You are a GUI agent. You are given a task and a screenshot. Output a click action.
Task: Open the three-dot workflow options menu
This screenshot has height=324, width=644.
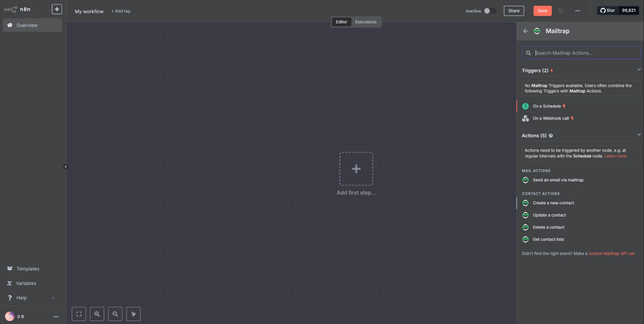pos(578,11)
